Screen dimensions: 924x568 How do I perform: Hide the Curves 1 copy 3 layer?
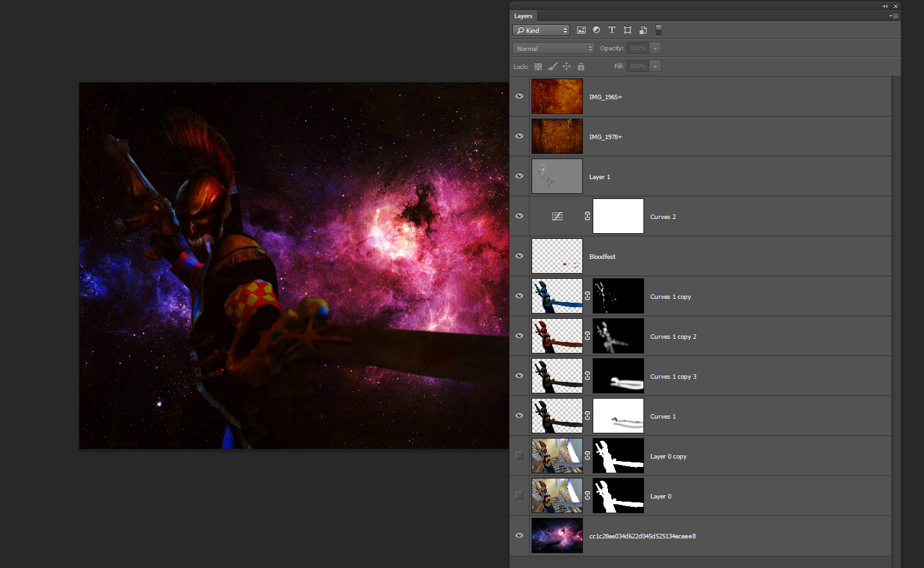tap(519, 376)
